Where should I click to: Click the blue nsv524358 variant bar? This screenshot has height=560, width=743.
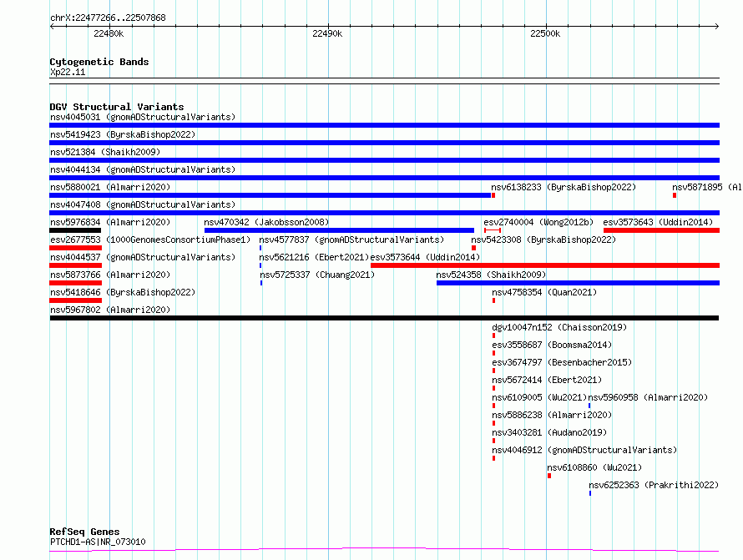click(578, 283)
